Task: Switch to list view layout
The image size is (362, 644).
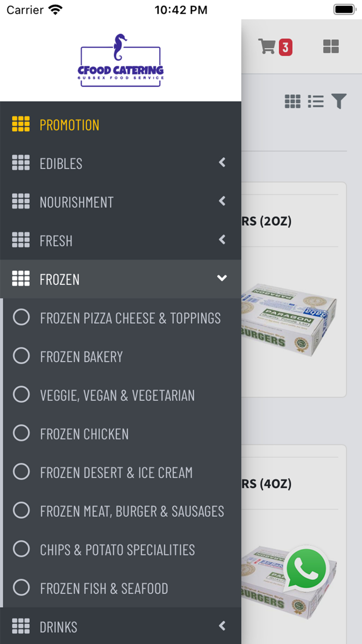Action: click(315, 101)
